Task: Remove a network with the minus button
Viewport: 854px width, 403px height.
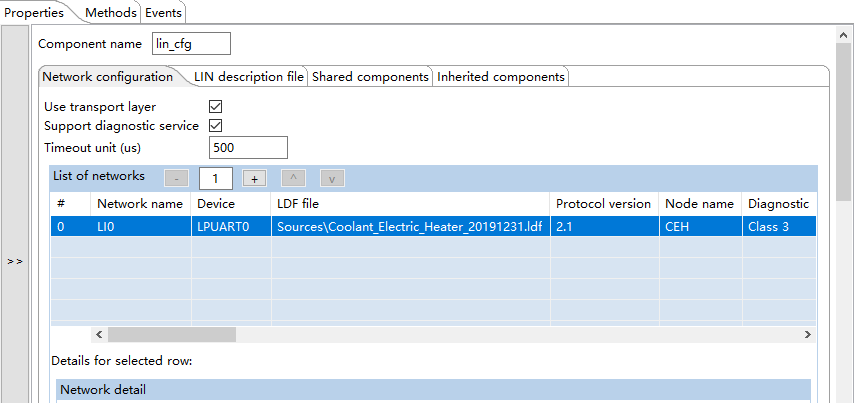Action: coord(176,178)
